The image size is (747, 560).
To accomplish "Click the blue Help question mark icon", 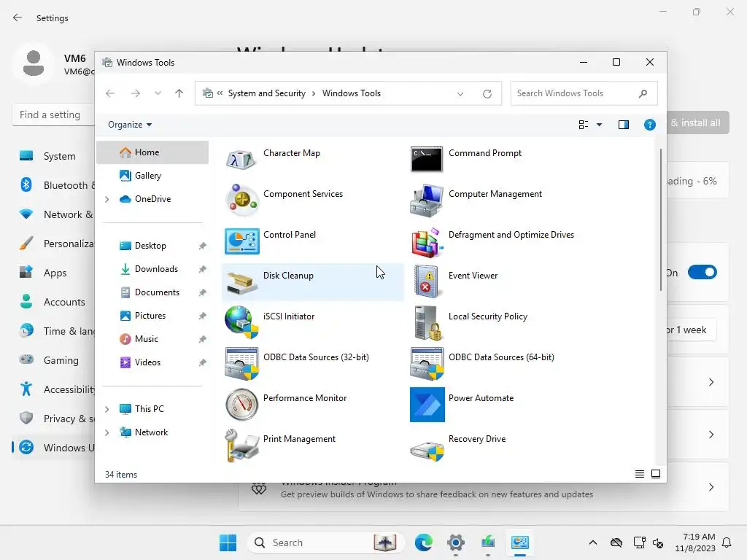I will click(650, 125).
